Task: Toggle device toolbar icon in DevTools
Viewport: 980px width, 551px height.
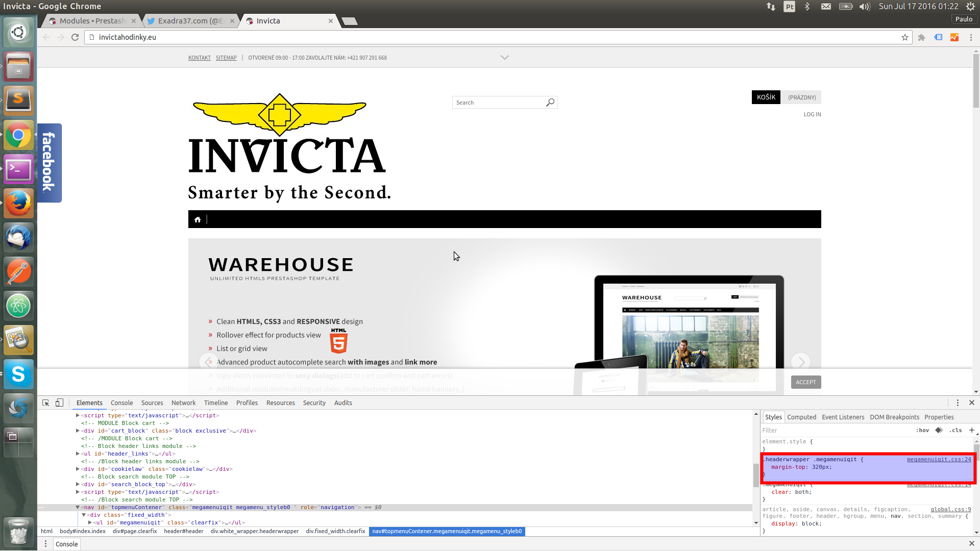Action: click(x=59, y=403)
